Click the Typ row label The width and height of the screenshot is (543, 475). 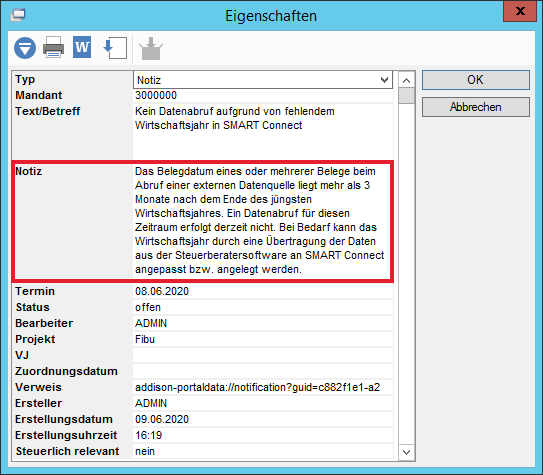[25, 80]
